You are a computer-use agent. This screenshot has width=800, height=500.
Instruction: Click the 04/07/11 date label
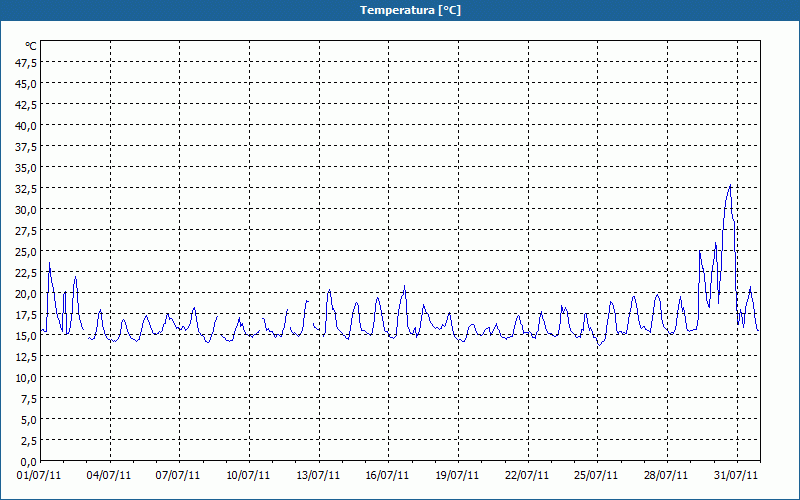pos(109,476)
